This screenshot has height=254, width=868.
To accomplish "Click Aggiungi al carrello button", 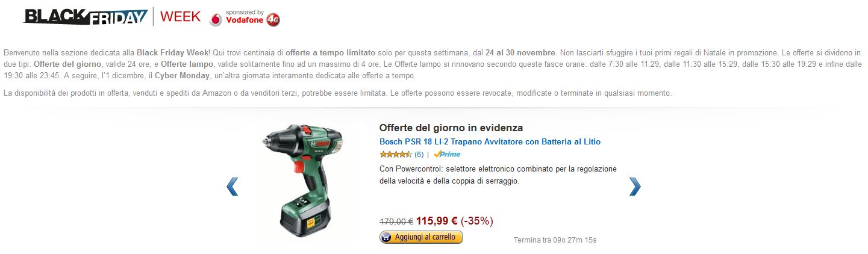I will (421, 238).
